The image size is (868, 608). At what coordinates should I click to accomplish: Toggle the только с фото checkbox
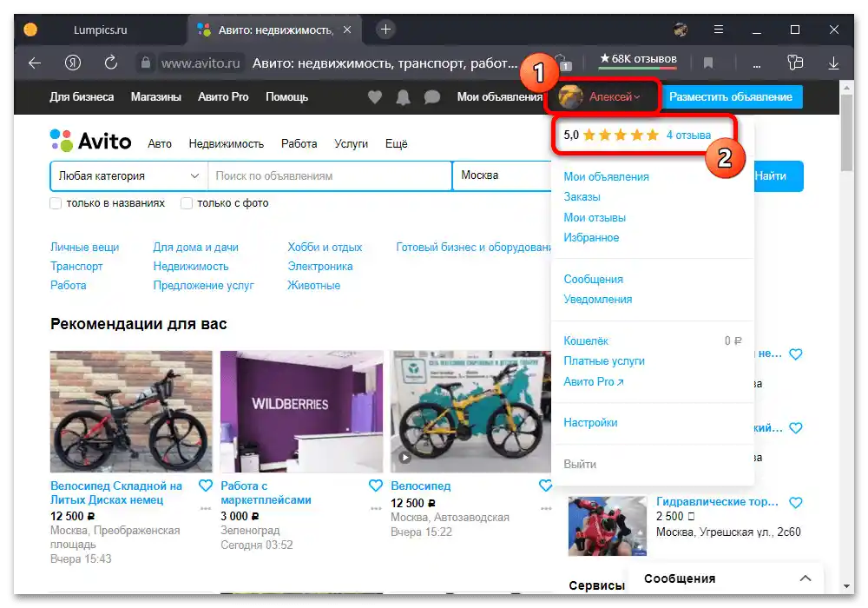pos(187,203)
